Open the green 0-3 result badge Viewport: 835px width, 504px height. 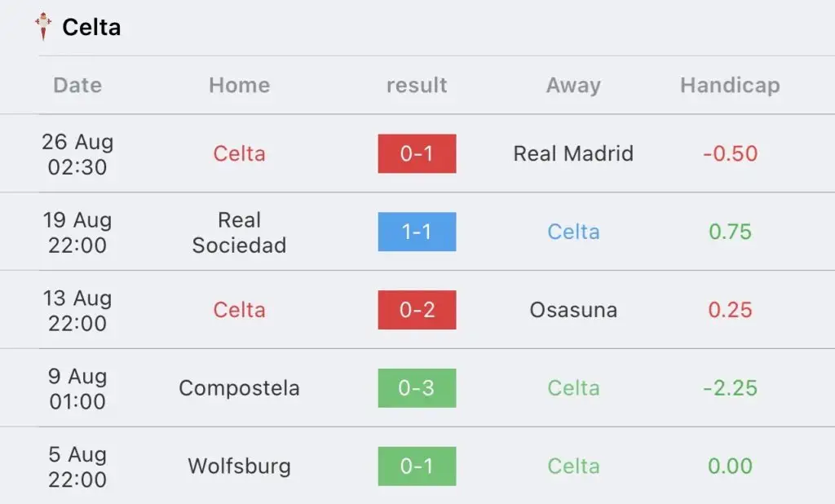tap(417, 388)
